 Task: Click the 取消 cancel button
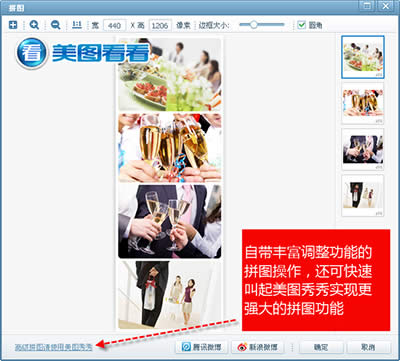click(368, 347)
